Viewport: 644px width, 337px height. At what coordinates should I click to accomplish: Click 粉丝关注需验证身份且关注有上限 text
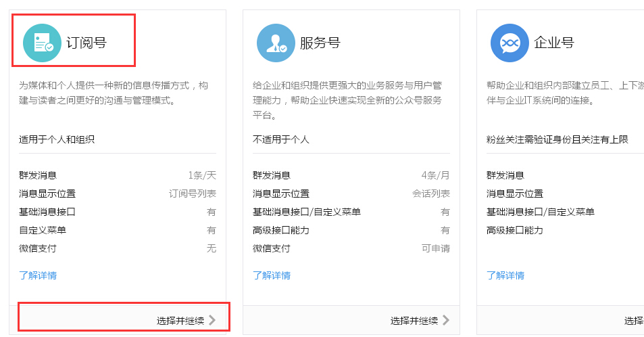[x=558, y=139]
